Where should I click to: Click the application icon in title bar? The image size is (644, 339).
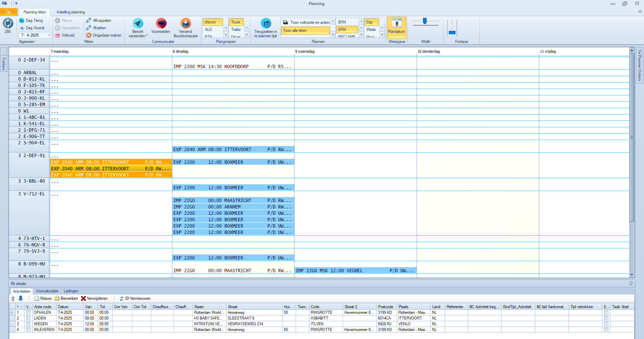(4, 3)
